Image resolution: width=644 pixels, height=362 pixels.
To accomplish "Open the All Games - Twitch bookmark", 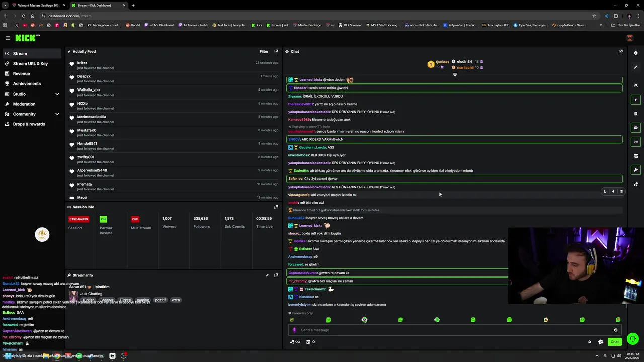I will click(193, 25).
